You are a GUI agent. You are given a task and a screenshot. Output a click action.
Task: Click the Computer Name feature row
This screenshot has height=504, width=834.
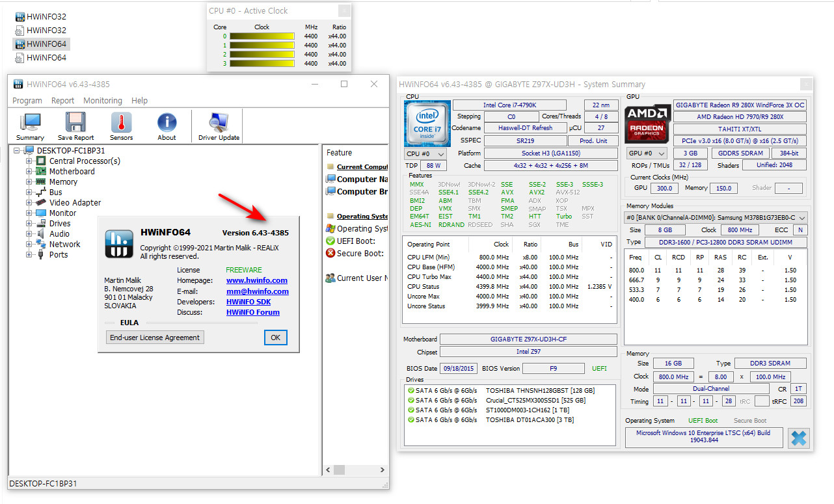point(356,179)
